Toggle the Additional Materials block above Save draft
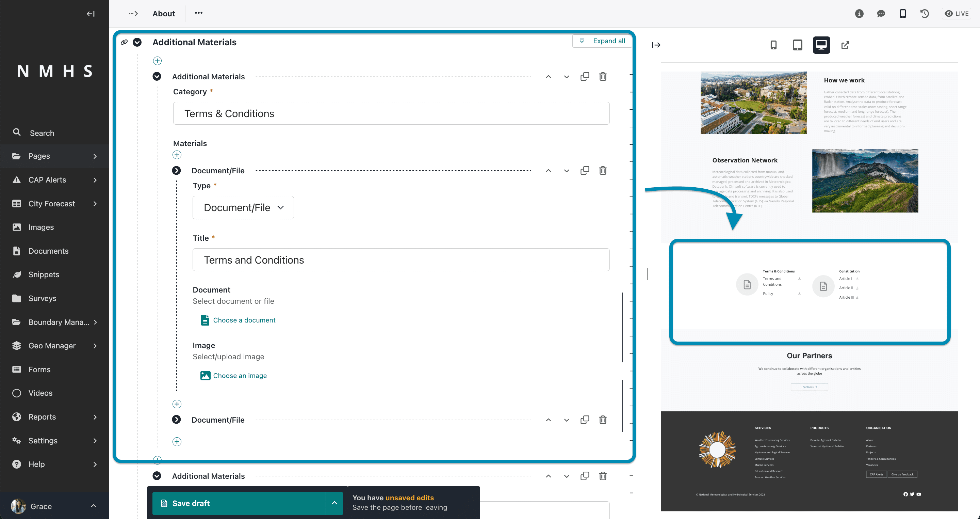 [157, 476]
